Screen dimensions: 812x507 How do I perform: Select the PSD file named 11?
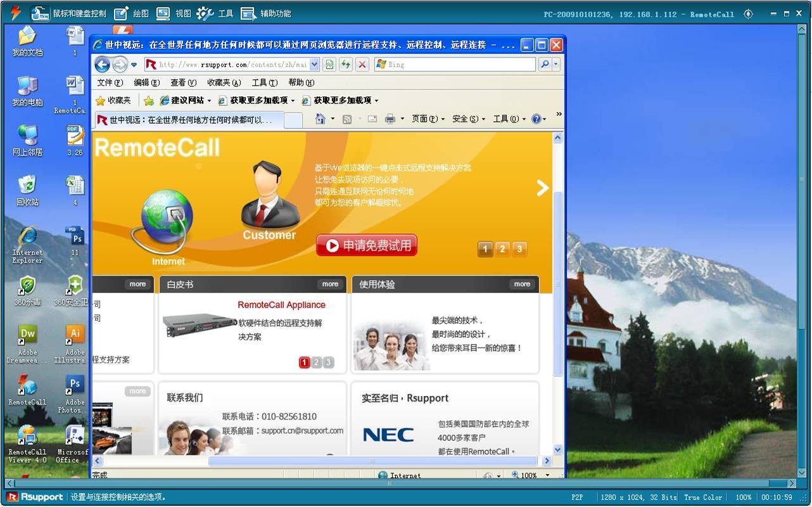75,241
